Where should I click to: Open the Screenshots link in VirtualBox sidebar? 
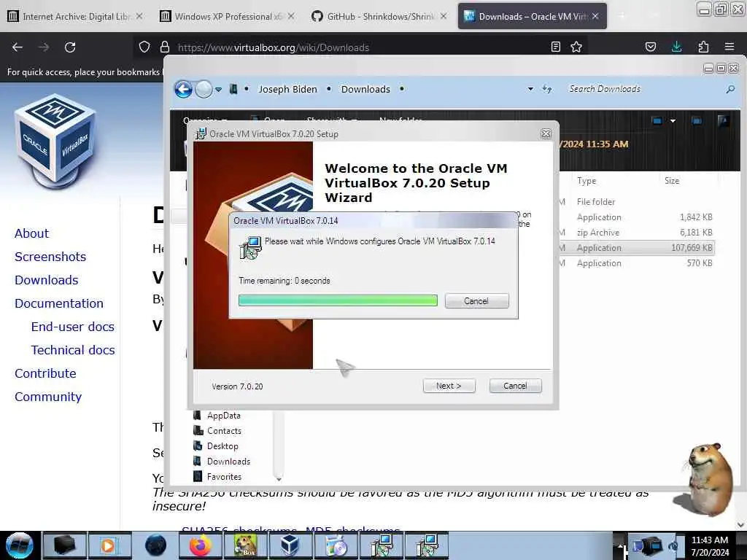click(50, 257)
